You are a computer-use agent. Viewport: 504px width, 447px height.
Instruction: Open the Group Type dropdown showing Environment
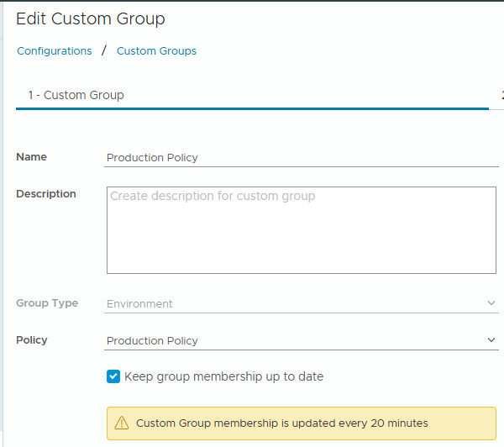294,303
